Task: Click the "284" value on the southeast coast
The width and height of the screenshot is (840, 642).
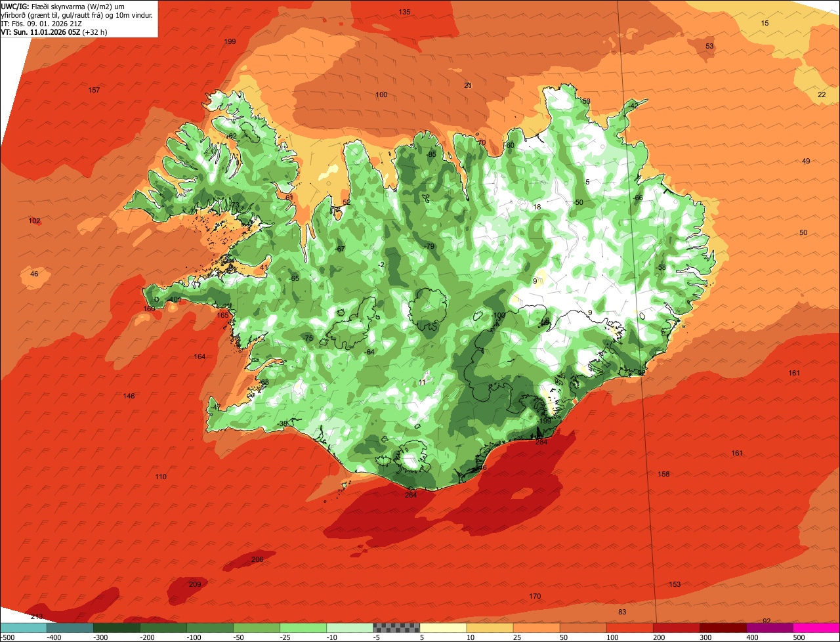Action: tap(541, 442)
